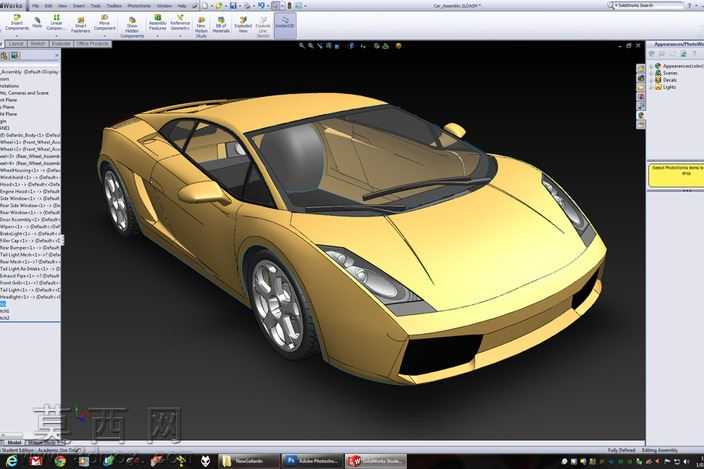Click Zoom to Fit in view toolbar
The height and width of the screenshot is (469, 704).
pyautogui.click(x=302, y=45)
